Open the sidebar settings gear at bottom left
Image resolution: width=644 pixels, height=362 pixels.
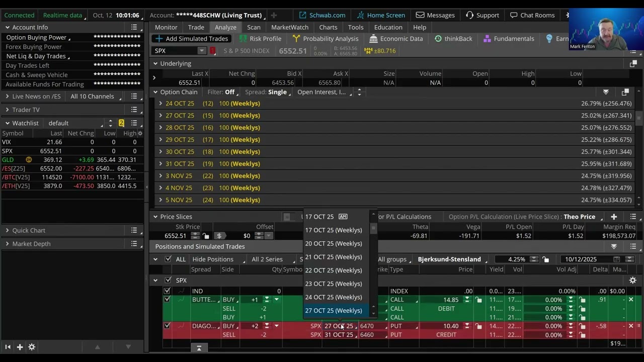point(32,347)
